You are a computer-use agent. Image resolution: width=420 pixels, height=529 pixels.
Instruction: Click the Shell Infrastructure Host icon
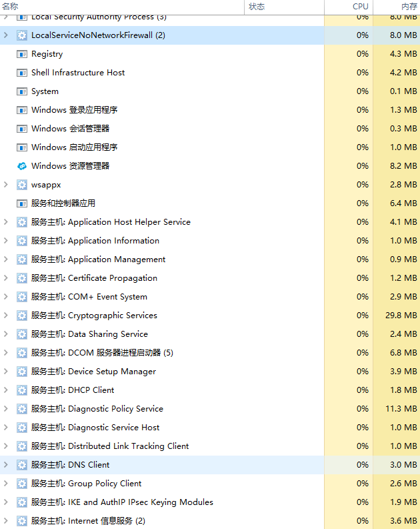point(22,73)
